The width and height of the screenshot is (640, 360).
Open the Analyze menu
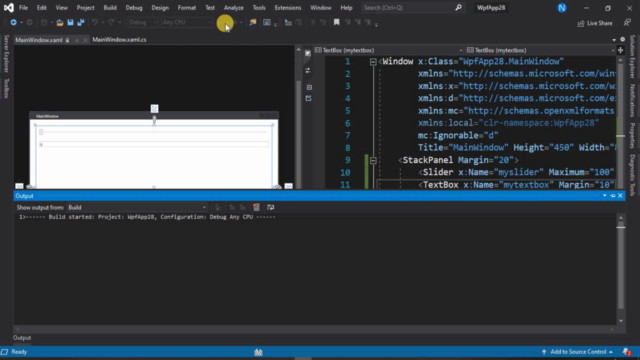pos(233,8)
